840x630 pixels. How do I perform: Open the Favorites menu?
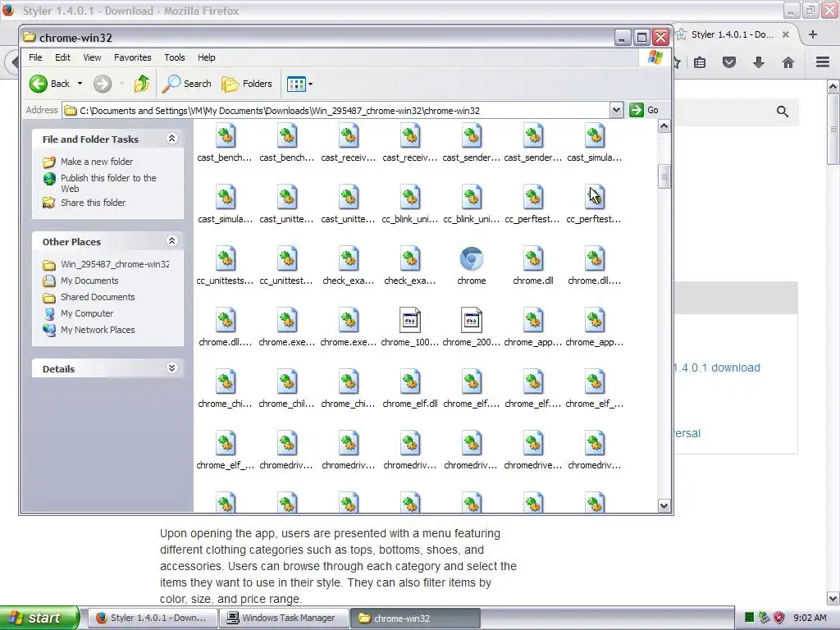coord(132,57)
